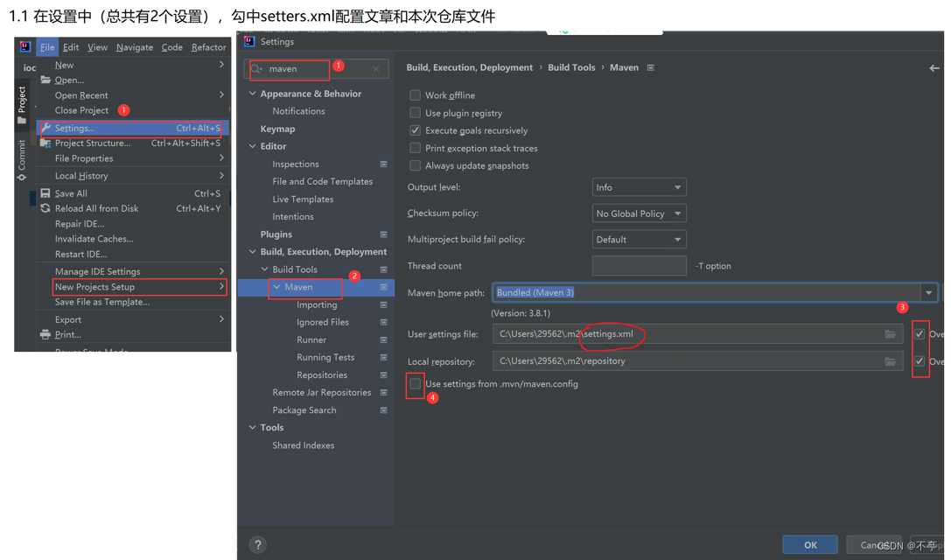
Task: Open the File menu
Action: (x=47, y=47)
